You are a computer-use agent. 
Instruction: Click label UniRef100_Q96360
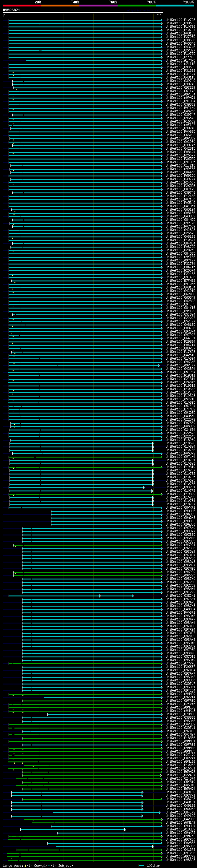pos(180,846)
